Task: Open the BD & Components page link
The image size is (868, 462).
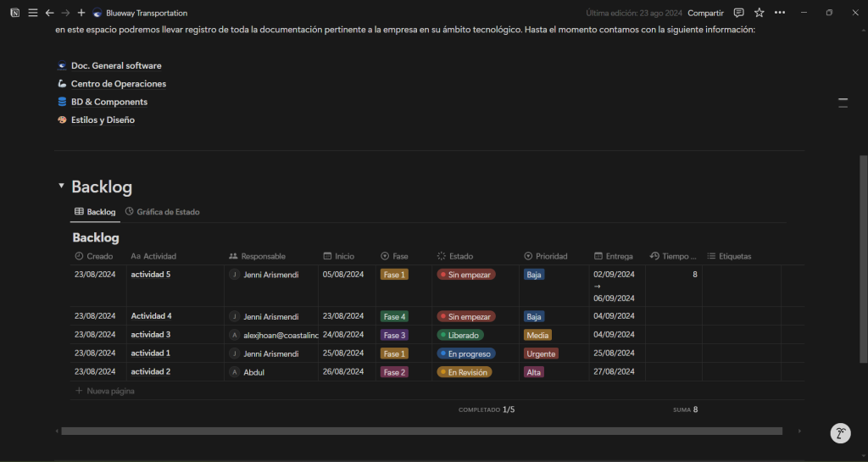Action: coord(108,102)
